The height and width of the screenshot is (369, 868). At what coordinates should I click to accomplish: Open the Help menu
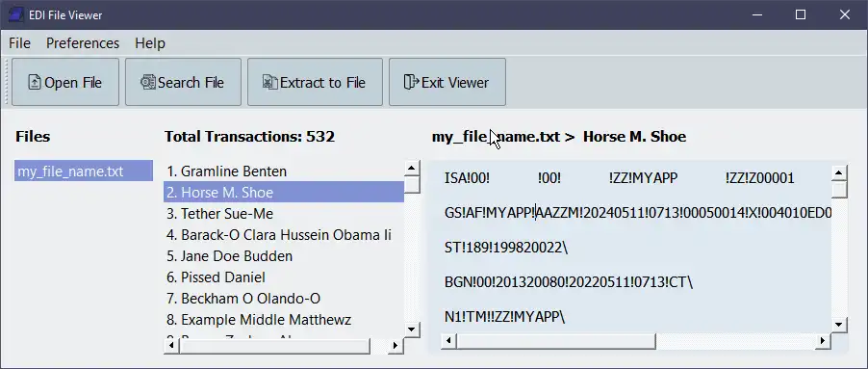coord(150,43)
